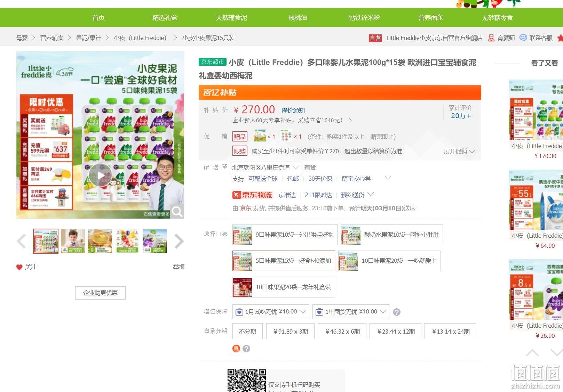Show next product thumbnails arrow
Viewport: 563px width, 392px height.
pyautogui.click(x=179, y=241)
